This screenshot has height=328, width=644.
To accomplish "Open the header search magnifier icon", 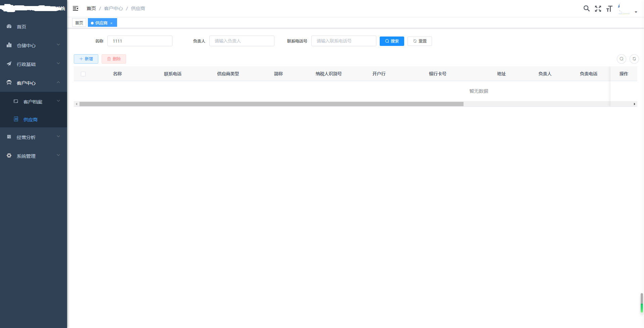I will [x=586, y=9].
